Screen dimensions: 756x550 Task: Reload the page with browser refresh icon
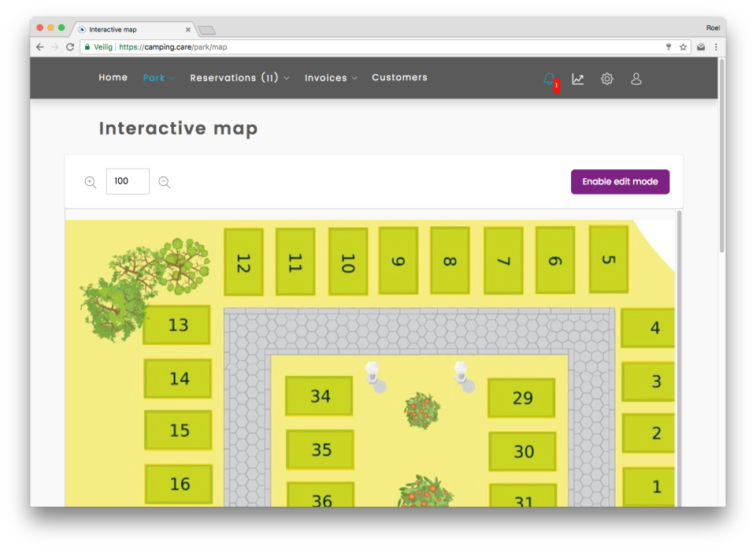(70, 47)
